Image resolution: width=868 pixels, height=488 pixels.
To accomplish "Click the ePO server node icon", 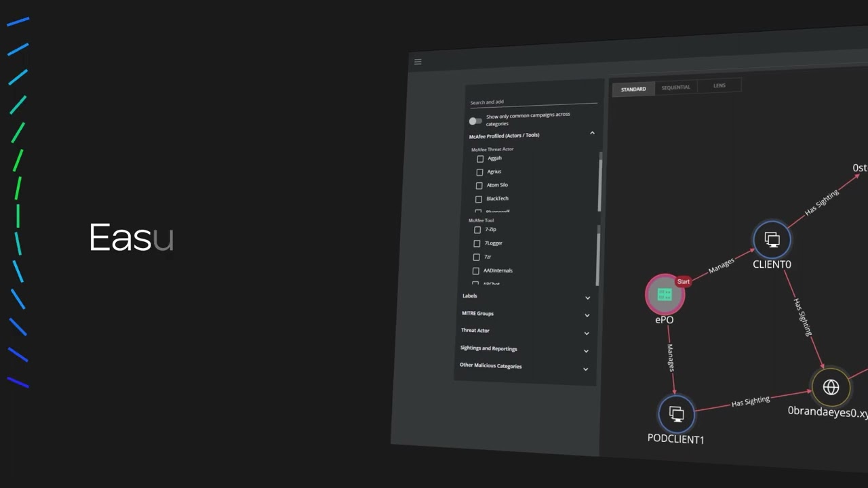I will pos(665,295).
